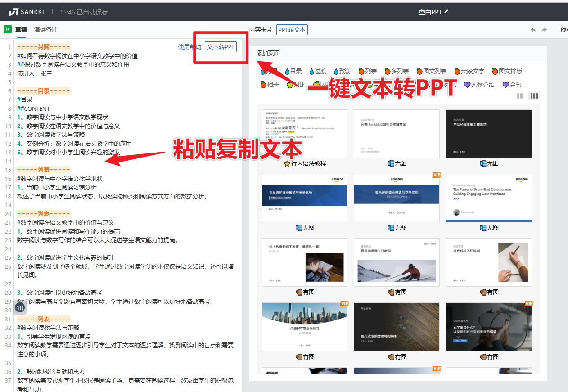Open the 使用帮助 link
This screenshot has height=392, width=568.
pyautogui.click(x=189, y=47)
